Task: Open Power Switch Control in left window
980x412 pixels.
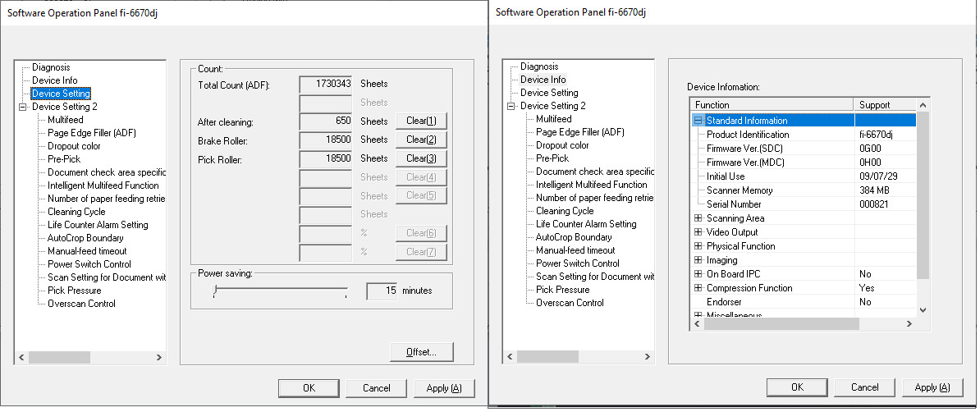Action: 89,264
